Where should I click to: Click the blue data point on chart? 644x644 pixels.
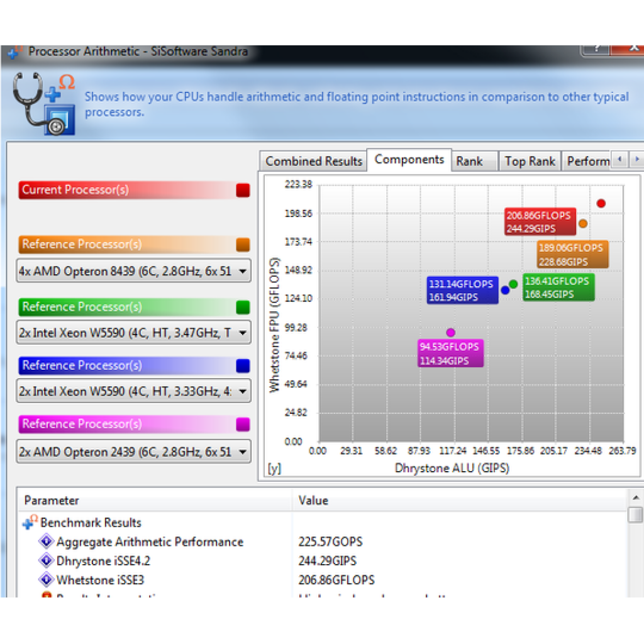coord(505,290)
